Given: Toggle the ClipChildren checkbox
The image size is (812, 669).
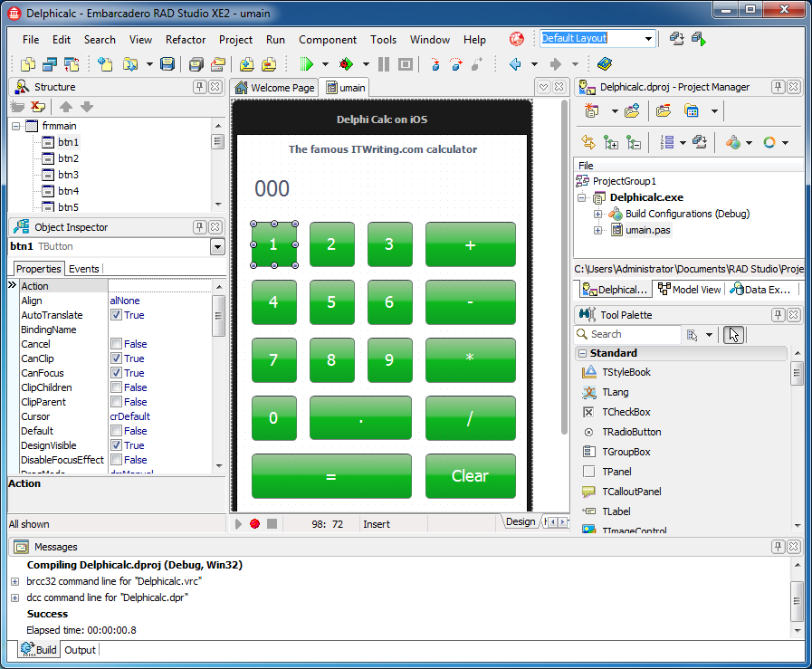Looking at the screenshot, I should coord(117,387).
